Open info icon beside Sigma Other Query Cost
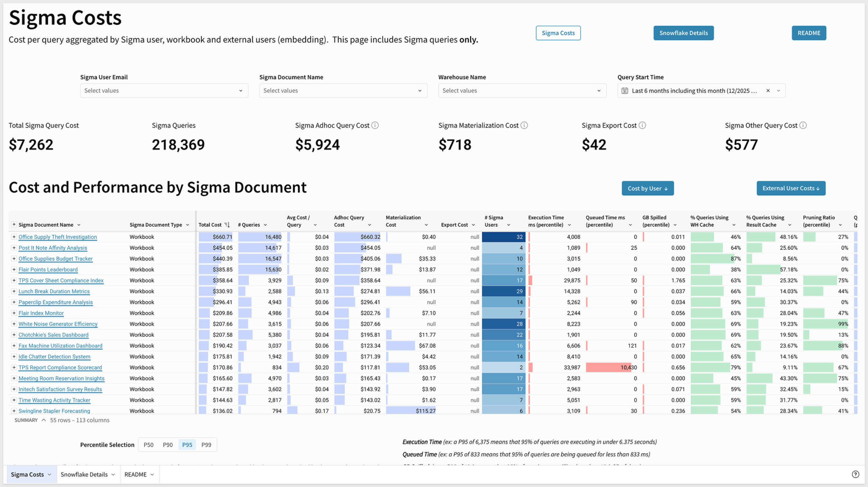868x487 pixels. pyautogui.click(x=803, y=125)
